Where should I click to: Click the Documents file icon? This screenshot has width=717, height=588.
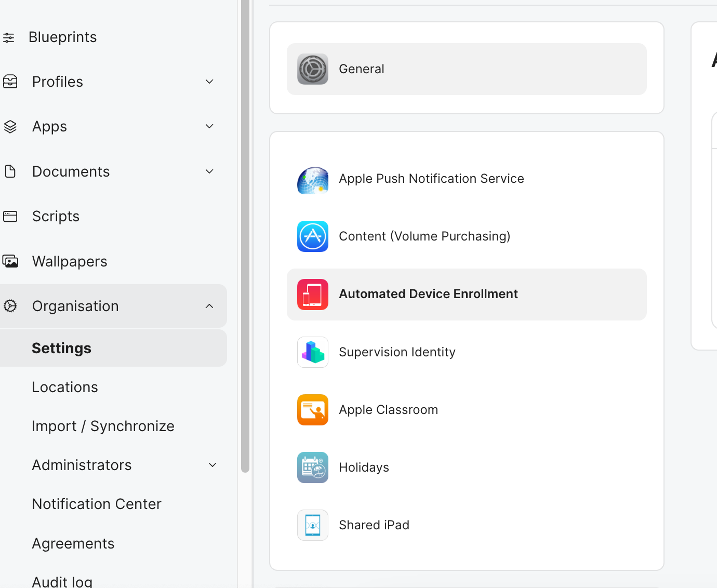tap(10, 171)
